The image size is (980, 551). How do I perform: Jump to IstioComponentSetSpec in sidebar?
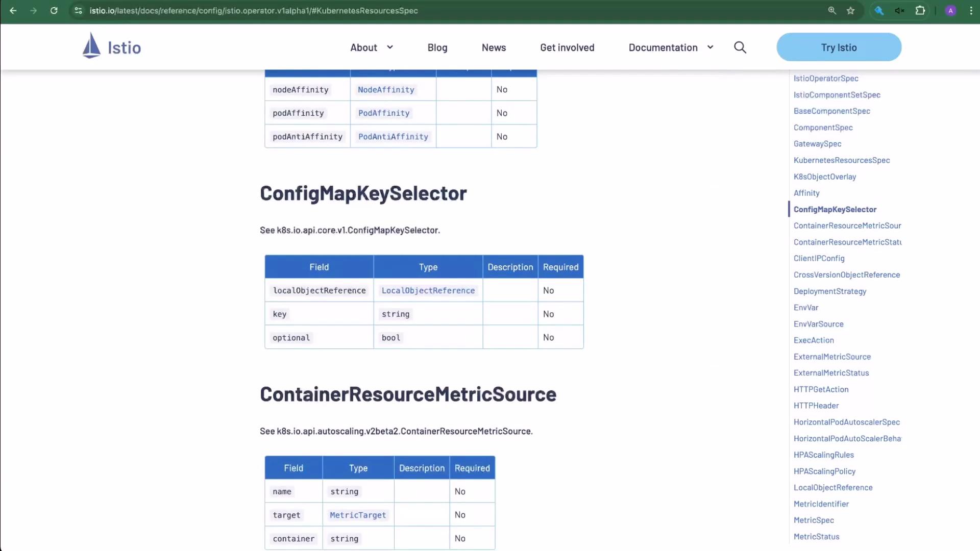tap(837, 95)
